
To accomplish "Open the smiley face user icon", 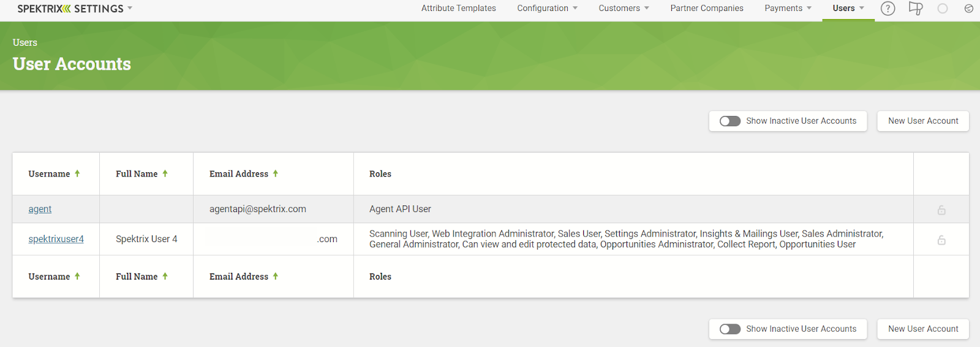I will pos(968,9).
